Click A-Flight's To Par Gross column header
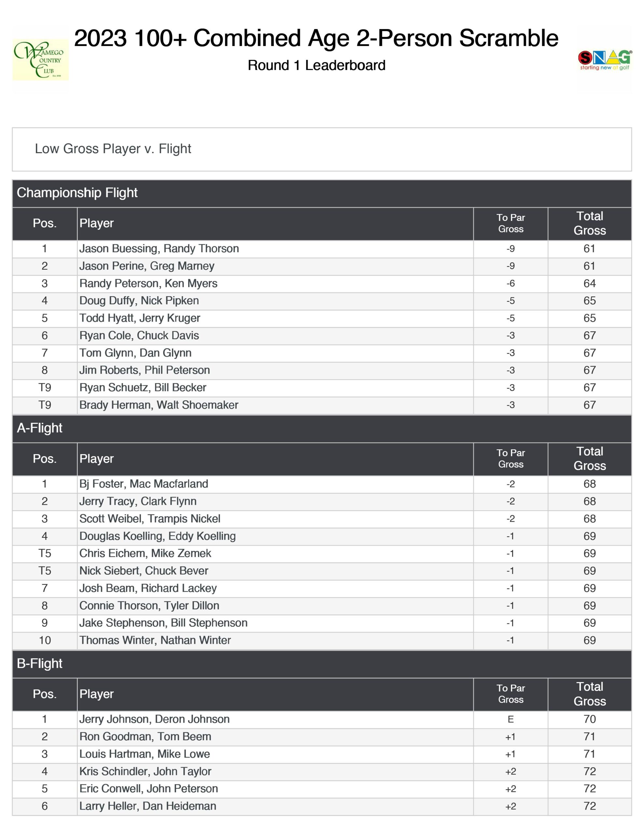644x834 pixels. click(x=511, y=459)
